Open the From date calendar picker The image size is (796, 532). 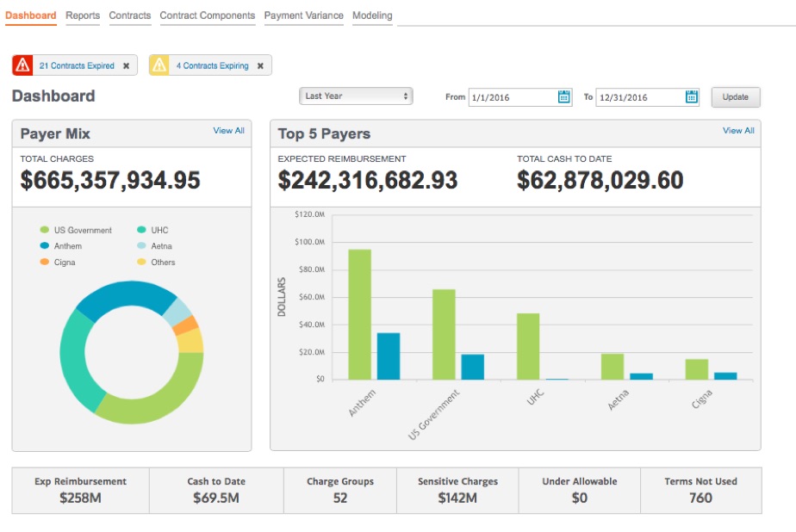563,97
